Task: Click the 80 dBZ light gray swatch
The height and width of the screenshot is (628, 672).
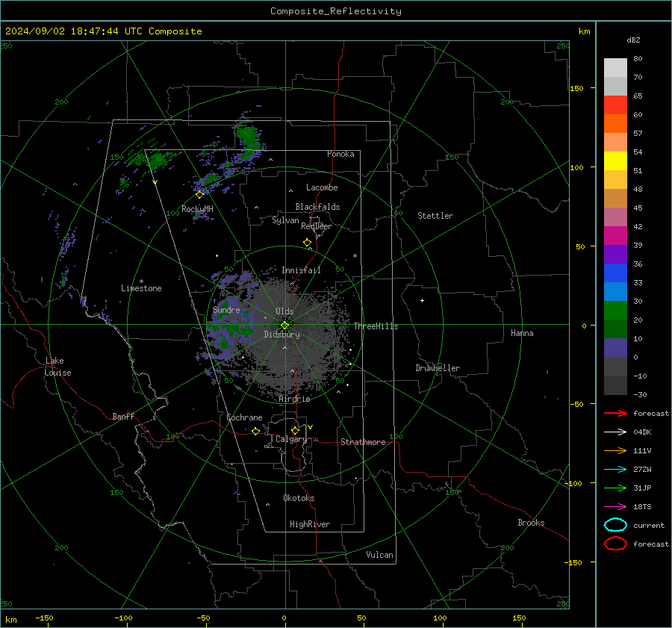Action: pos(615,67)
